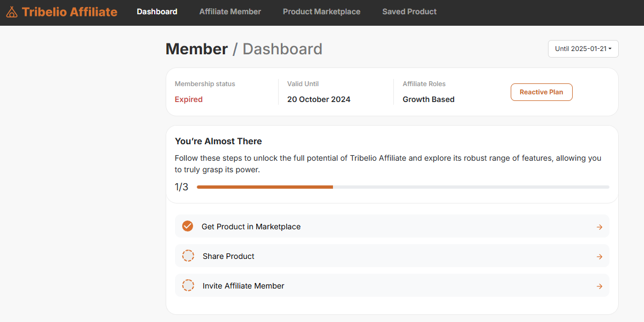The height and width of the screenshot is (322, 644).
Task: Click the Tribelio Affiliate brand name
Action: 70,12
